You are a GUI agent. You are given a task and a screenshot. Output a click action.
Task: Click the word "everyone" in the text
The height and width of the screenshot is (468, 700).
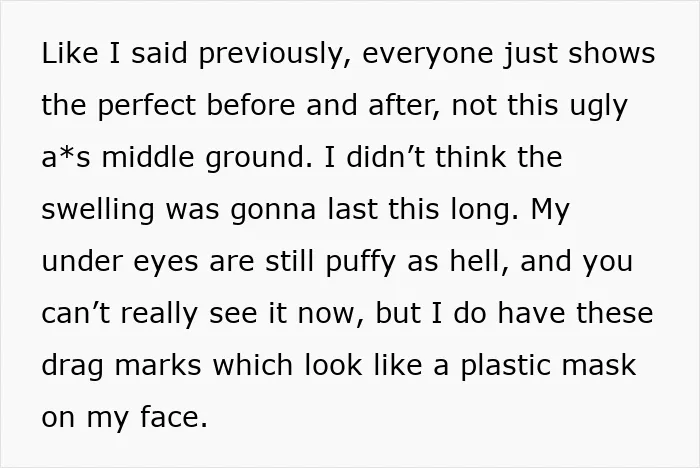point(428,54)
